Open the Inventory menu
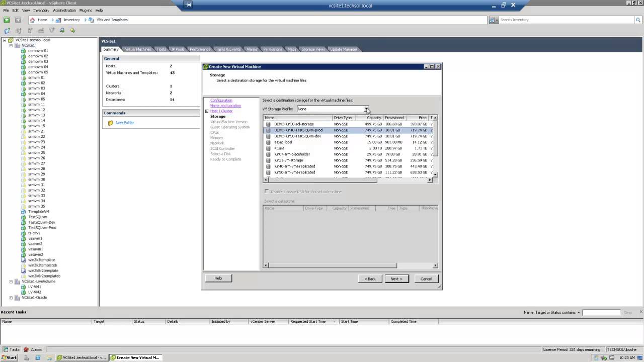The width and height of the screenshot is (644, 362). point(41,10)
